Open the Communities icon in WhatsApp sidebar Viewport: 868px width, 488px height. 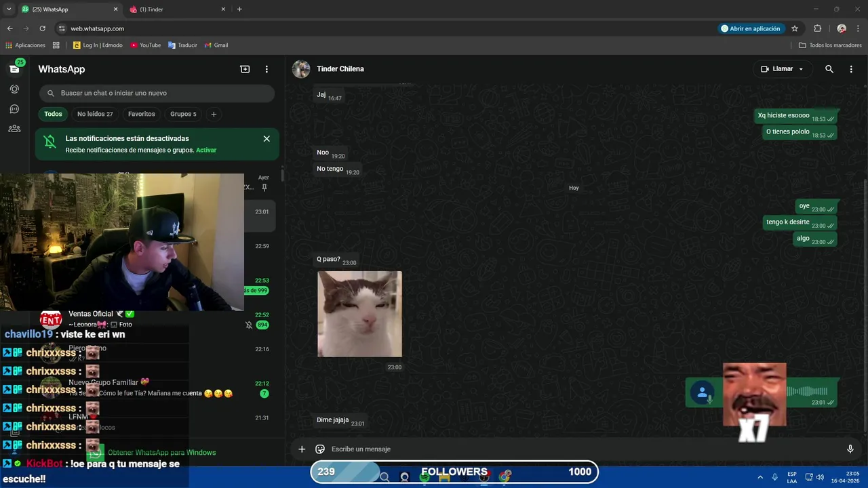click(x=14, y=129)
